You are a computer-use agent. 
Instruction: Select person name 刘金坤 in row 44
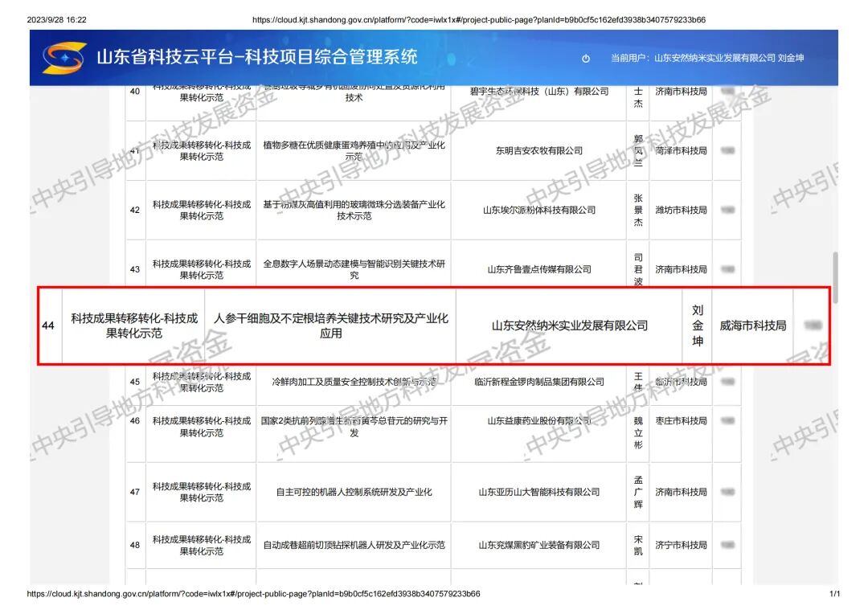click(698, 325)
